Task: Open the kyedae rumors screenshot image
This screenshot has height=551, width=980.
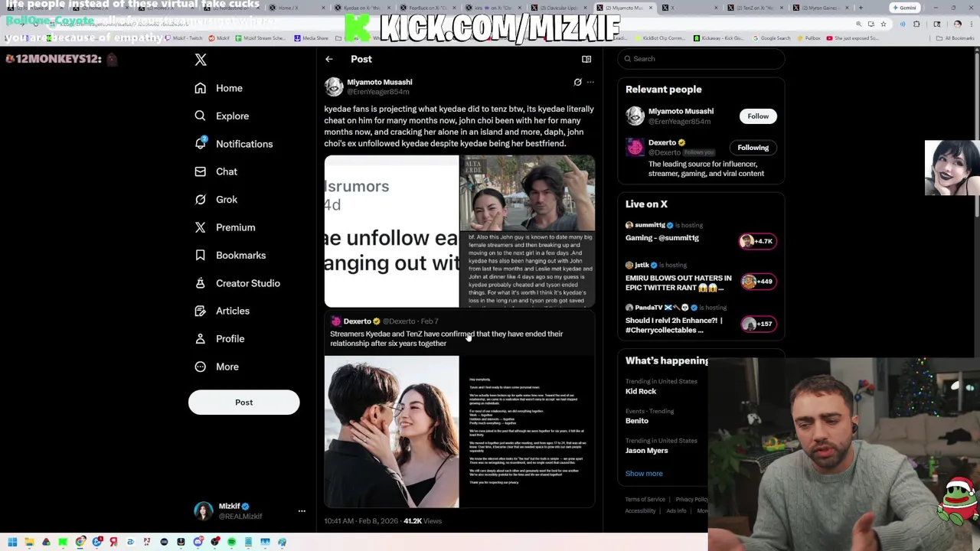Action: pos(391,231)
